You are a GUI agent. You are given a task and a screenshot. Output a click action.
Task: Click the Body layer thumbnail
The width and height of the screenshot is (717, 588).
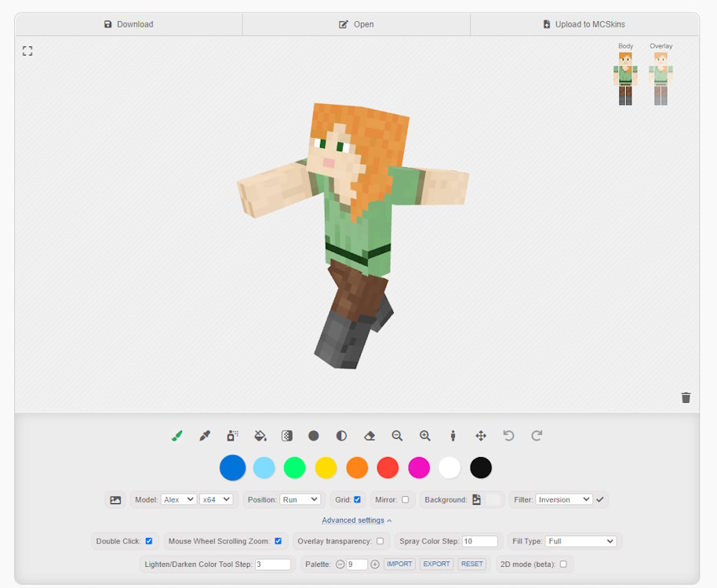[625, 78]
